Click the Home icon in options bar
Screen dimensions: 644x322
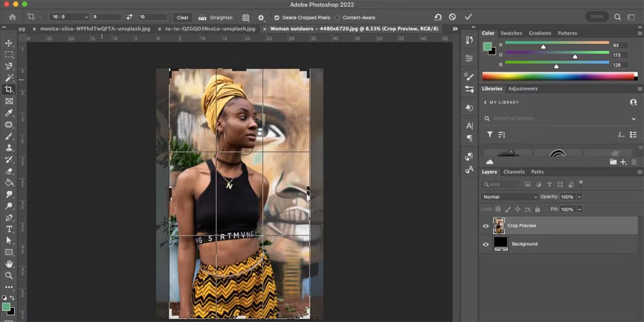(x=12, y=17)
